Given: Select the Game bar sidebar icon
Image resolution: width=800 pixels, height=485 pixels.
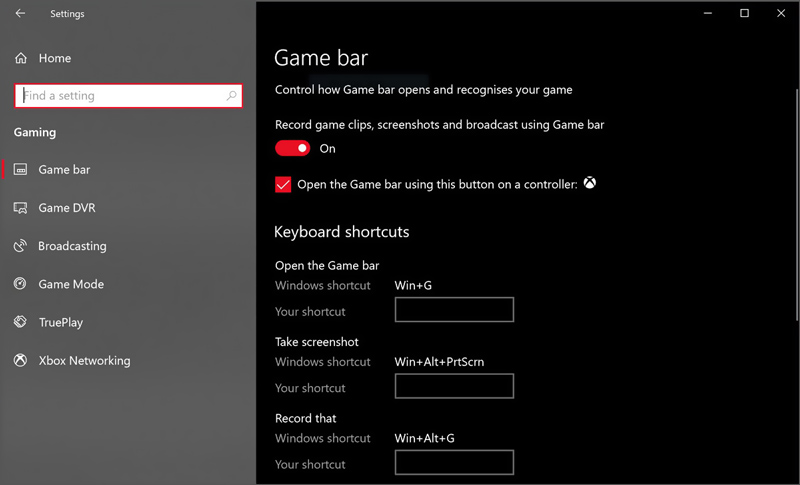Looking at the screenshot, I should [21, 170].
